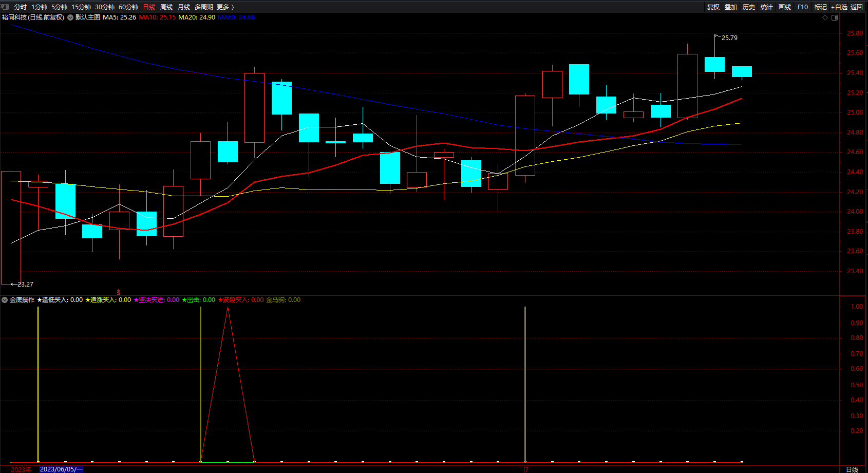Switch to 月线 monthly chart
The height and width of the screenshot is (473, 868).
click(184, 7)
